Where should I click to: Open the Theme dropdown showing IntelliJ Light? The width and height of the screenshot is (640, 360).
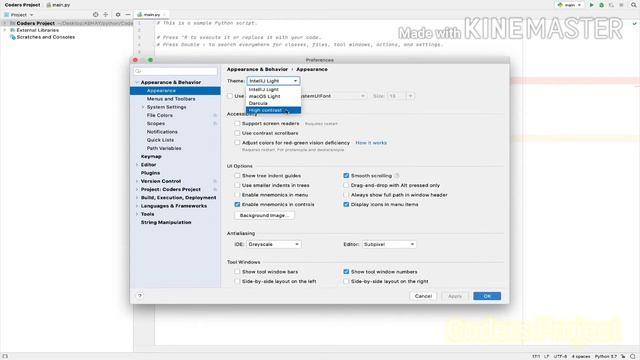pyautogui.click(x=273, y=81)
